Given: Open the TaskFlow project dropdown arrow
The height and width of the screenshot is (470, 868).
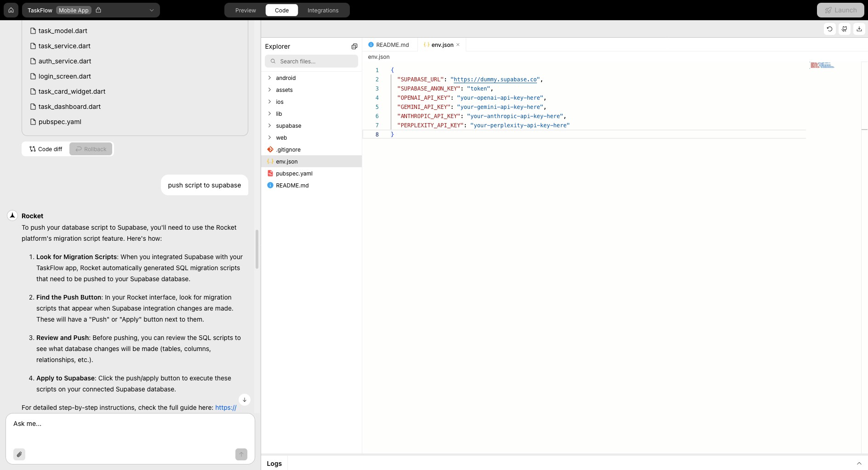Looking at the screenshot, I should (151, 10).
